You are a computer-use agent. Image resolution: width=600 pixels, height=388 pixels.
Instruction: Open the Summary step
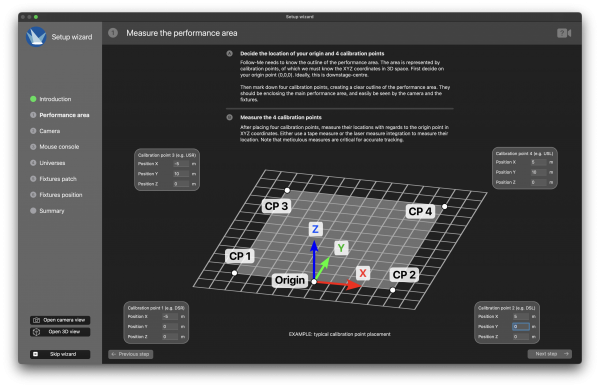click(52, 211)
